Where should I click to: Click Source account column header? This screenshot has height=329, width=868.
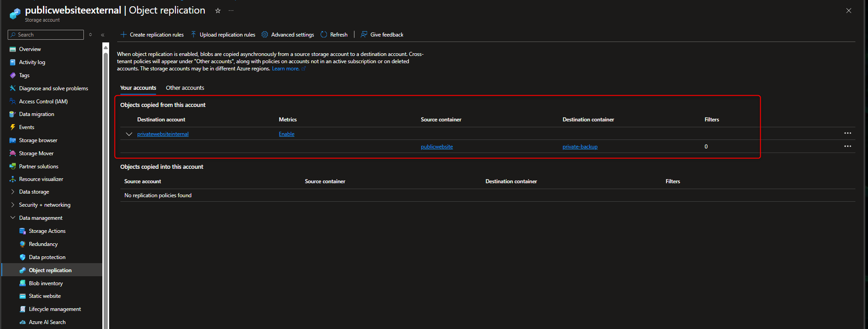point(142,181)
